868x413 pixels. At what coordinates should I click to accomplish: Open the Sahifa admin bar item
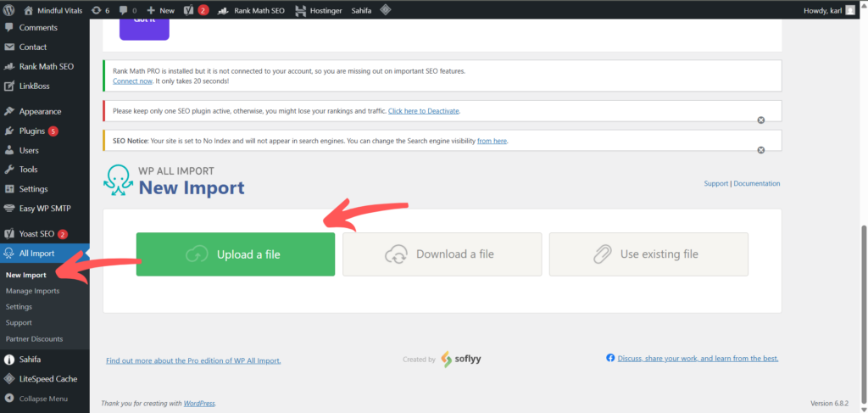point(361,10)
